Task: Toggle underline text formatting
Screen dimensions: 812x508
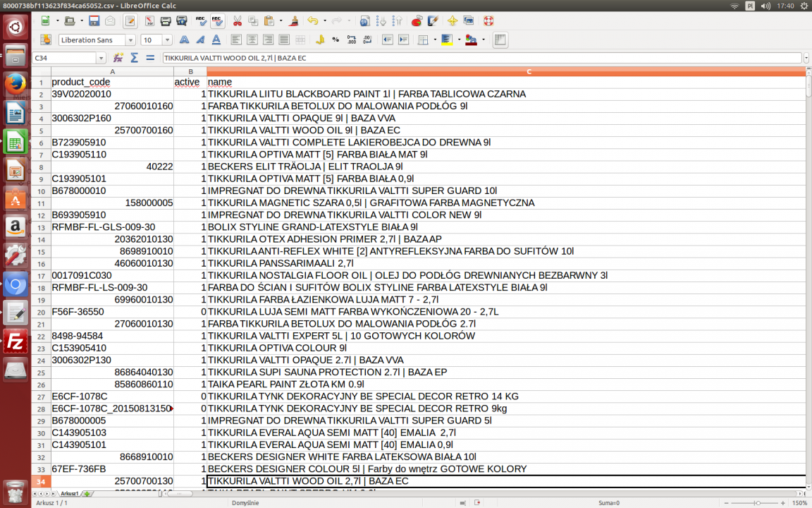Action: [x=216, y=40]
